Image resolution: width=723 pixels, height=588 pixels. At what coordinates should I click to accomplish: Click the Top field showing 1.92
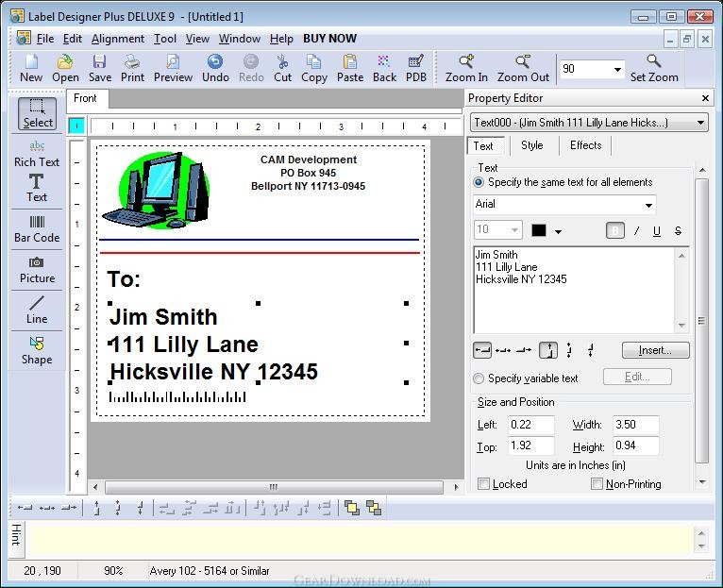coord(530,445)
